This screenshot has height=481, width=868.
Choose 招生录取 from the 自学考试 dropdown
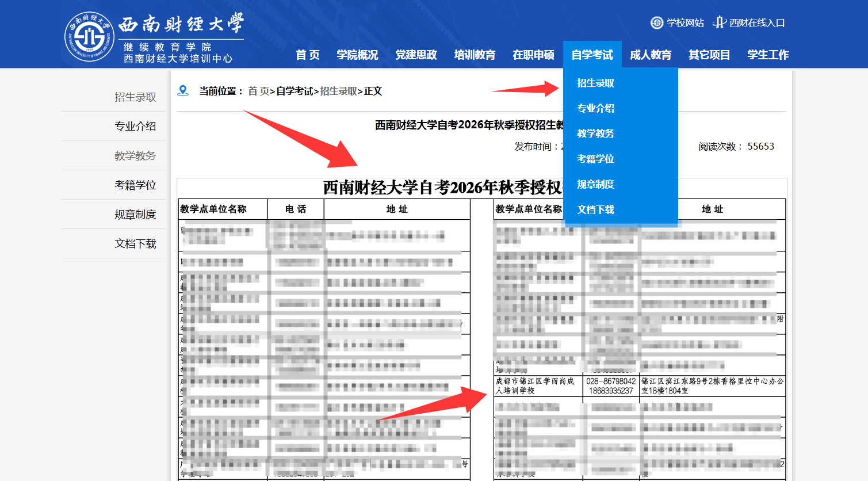coord(595,83)
